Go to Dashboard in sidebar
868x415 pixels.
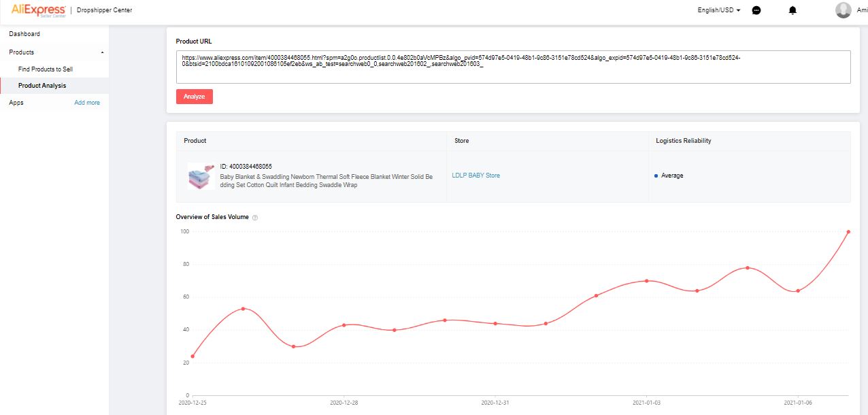pos(24,34)
